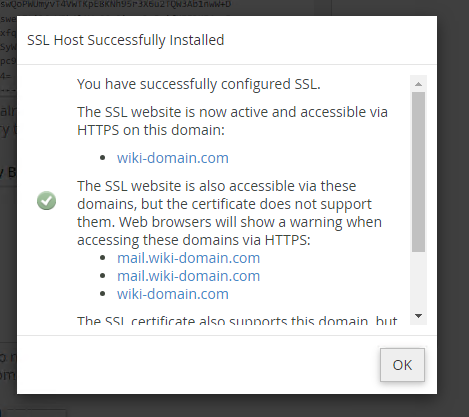Click the scrollbar down arrow
The width and height of the screenshot is (469, 417).
pyautogui.click(x=418, y=316)
